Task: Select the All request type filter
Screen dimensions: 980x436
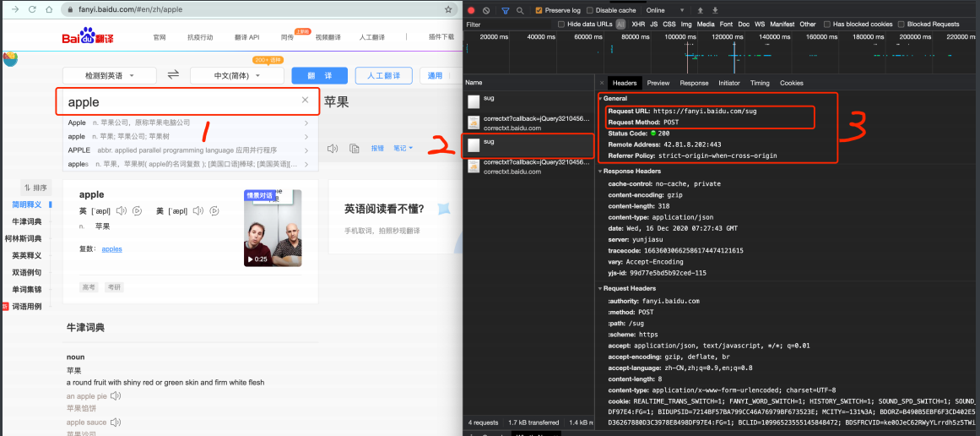Action: click(620, 25)
